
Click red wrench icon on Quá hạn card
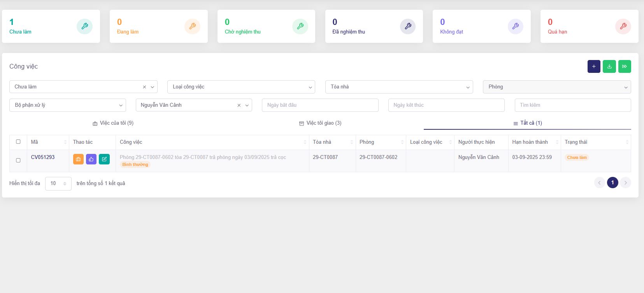pyautogui.click(x=623, y=26)
